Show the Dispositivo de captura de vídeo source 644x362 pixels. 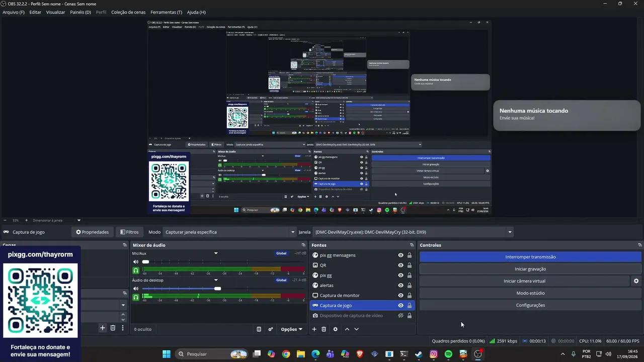[401, 316]
